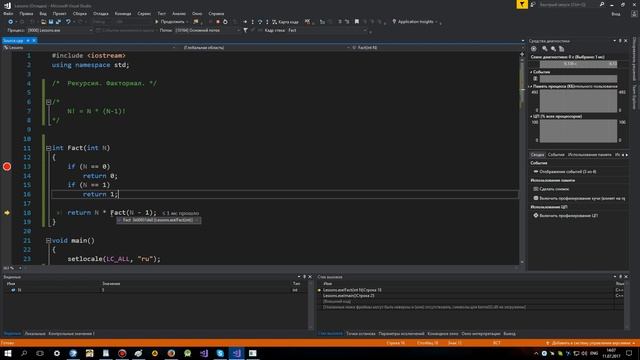
Task: Collapse the ЦП processor graph section
Action: pos(531,116)
